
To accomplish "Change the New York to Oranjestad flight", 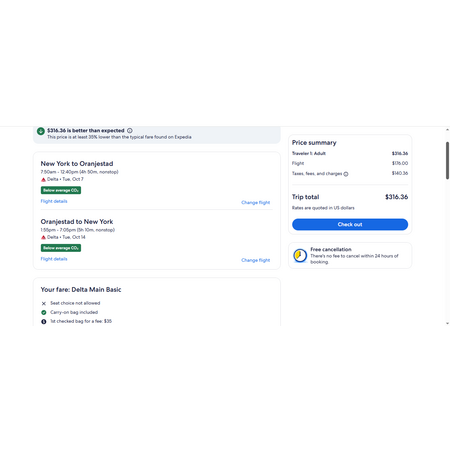I will coord(256,202).
